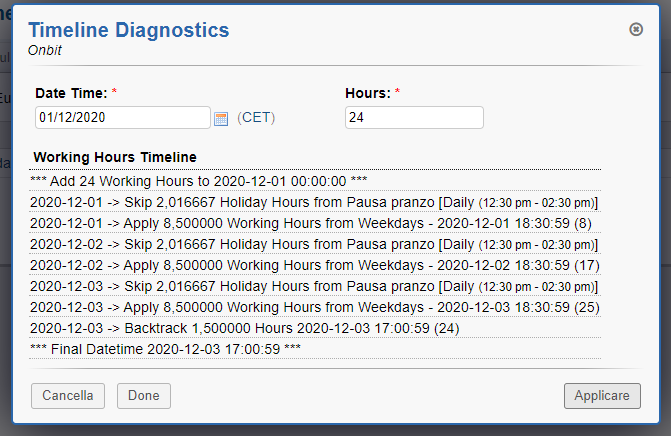Click the Date Time label

[70, 93]
